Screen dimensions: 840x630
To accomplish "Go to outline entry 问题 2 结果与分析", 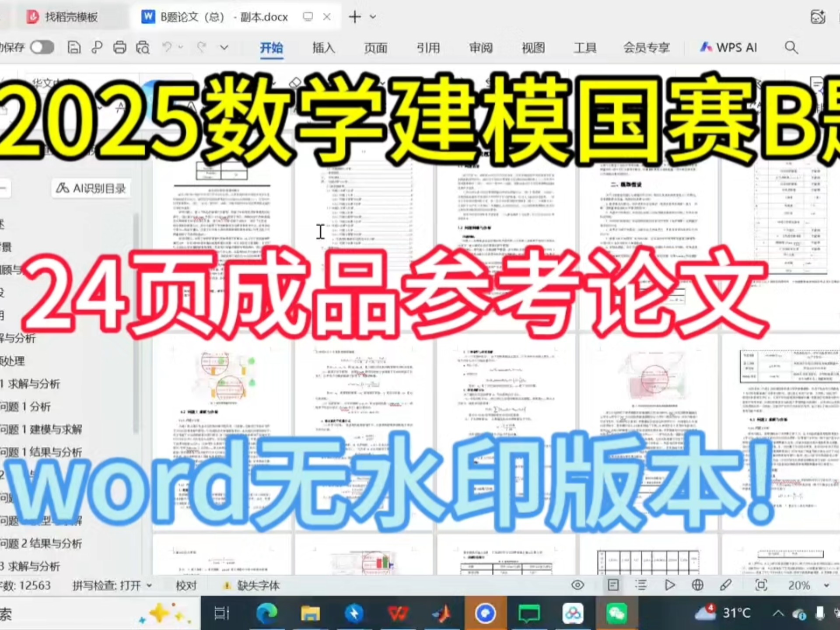I will point(41,543).
